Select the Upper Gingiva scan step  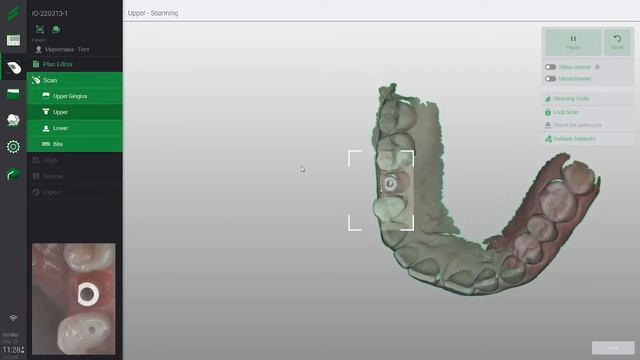[x=75, y=96]
